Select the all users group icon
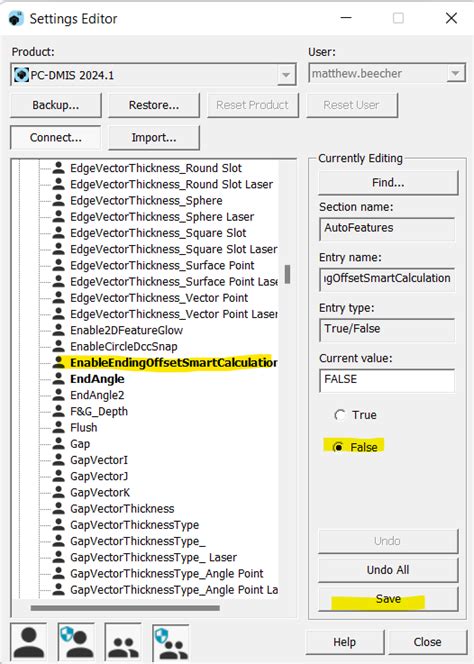 (x=123, y=642)
